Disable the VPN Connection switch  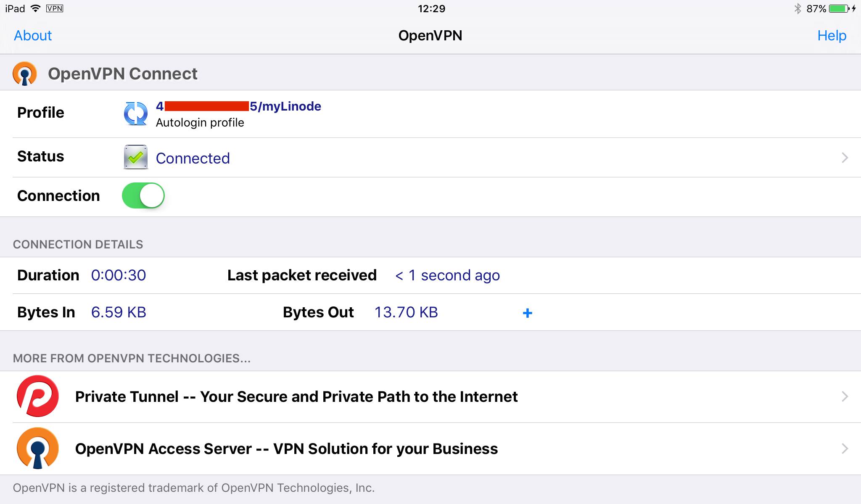(143, 195)
